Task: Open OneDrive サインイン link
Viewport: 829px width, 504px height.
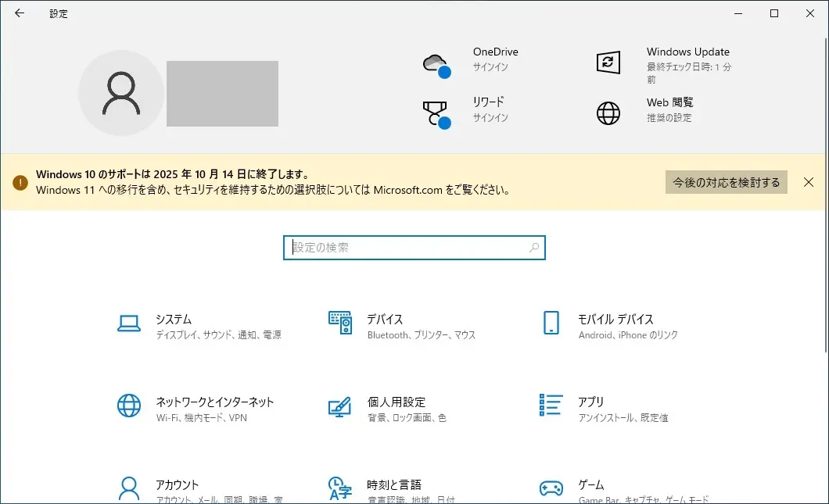Action: 490,67
